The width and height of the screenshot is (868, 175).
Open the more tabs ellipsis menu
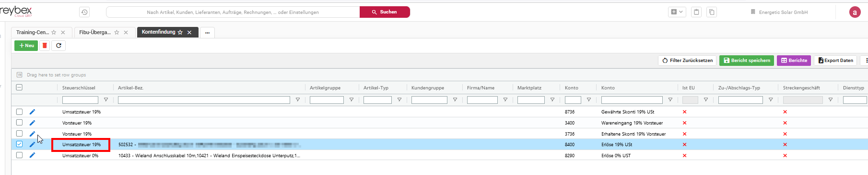tap(207, 33)
